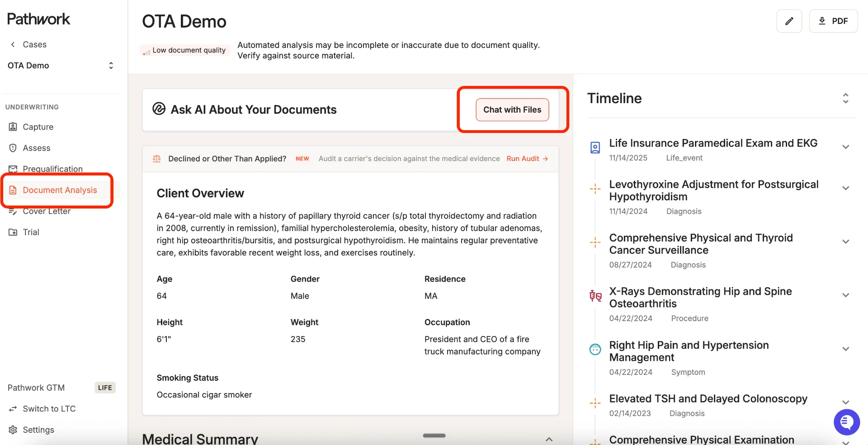The image size is (868, 445).
Task: Click the Assess shield icon
Action: 13,148
